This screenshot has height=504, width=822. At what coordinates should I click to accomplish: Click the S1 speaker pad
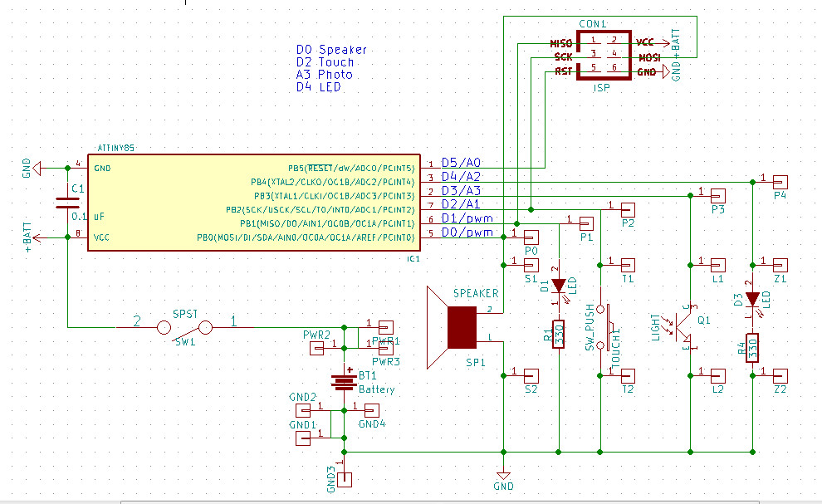tap(531, 265)
